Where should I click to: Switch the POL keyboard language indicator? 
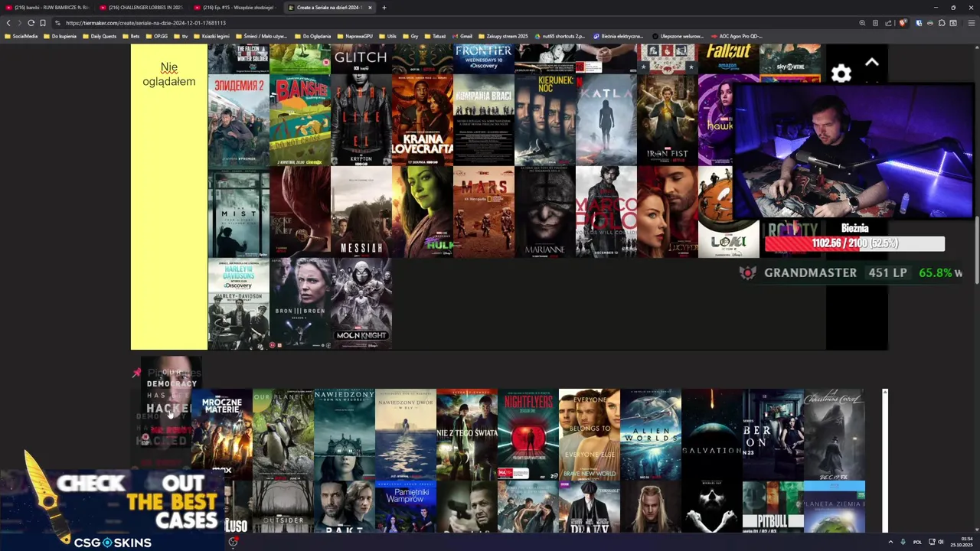(x=917, y=542)
